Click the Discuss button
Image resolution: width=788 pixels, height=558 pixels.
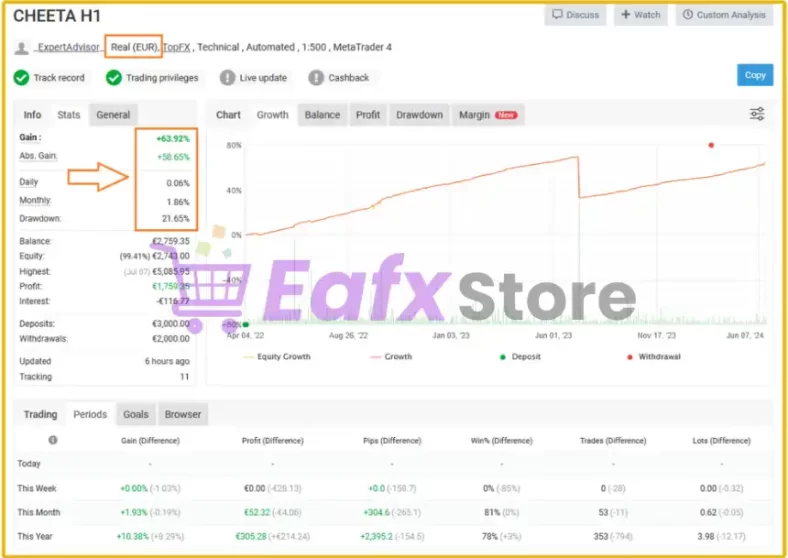tap(575, 15)
